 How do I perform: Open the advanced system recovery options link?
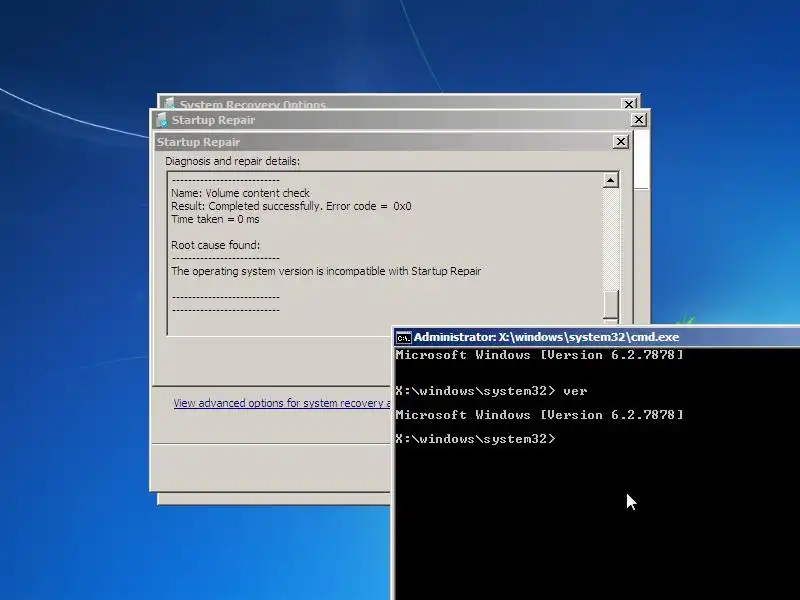coord(282,403)
